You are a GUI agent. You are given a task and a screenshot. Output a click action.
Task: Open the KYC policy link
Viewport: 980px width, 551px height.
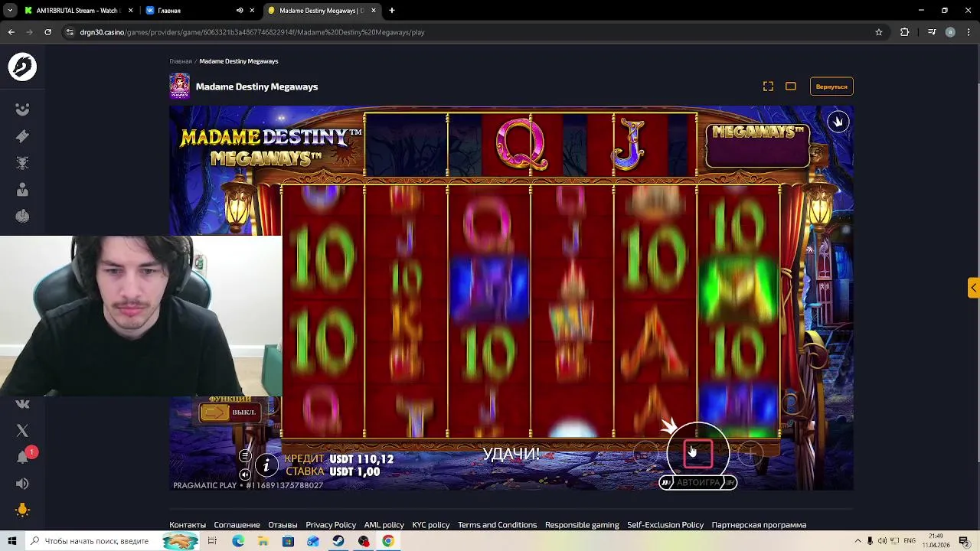(x=431, y=525)
